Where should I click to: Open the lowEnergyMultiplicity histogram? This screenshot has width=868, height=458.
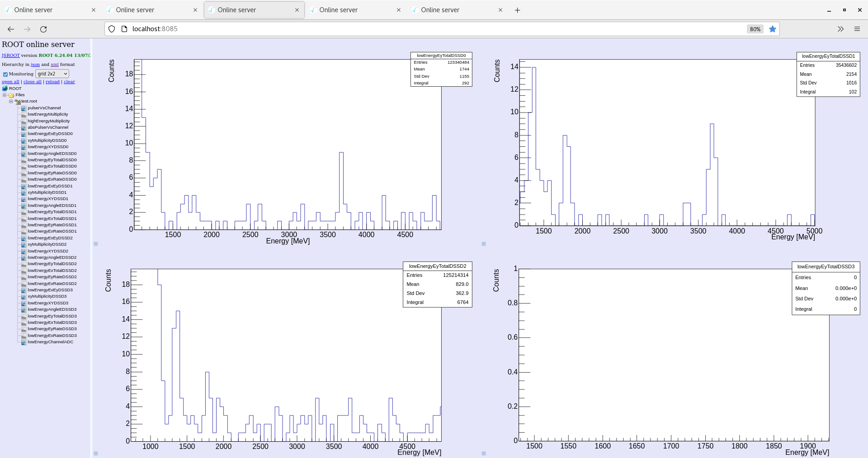click(x=47, y=114)
